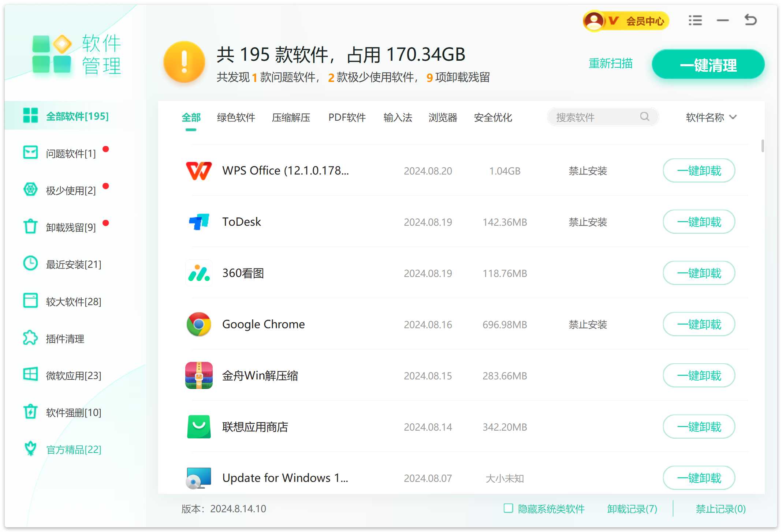The width and height of the screenshot is (782, 532).
Task: Toggle 隐藏系统类软件 checkbox
Action: pyautogui.click(x=508, y=508)
